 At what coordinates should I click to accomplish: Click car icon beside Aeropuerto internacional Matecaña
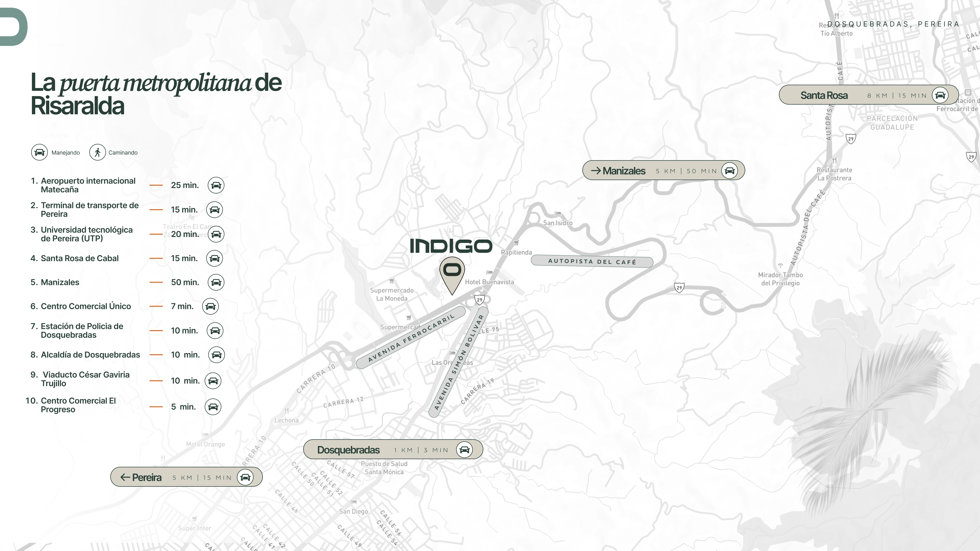pyautogui.click(x=216, y=185)
